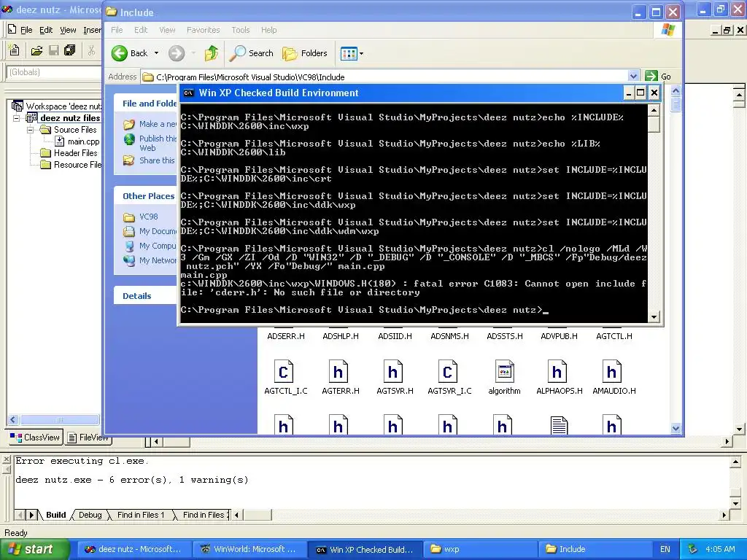Open My Documents under Other Places
This screenshot has width=747, height=560.
(x=158, y=231)
